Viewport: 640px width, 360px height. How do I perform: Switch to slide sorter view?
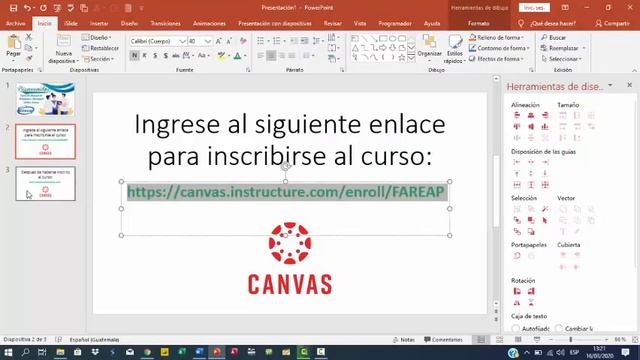click(500, 340)
